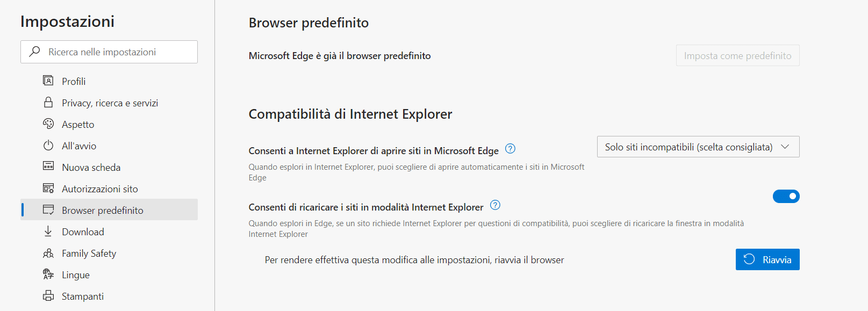Click the Riavvia button
The height and width of the screenshot is (311, 868).
point(767,259)
